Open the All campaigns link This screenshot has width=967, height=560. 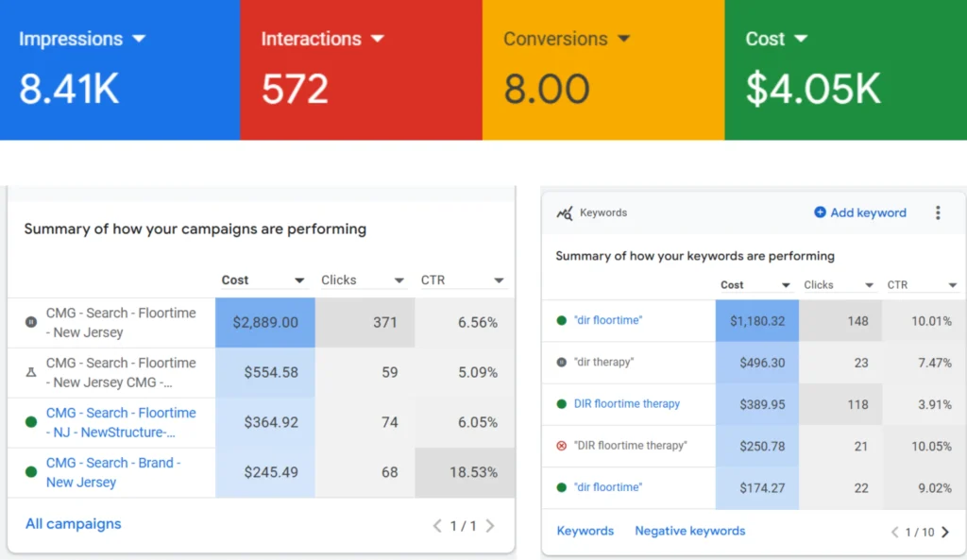click(74, 523)
